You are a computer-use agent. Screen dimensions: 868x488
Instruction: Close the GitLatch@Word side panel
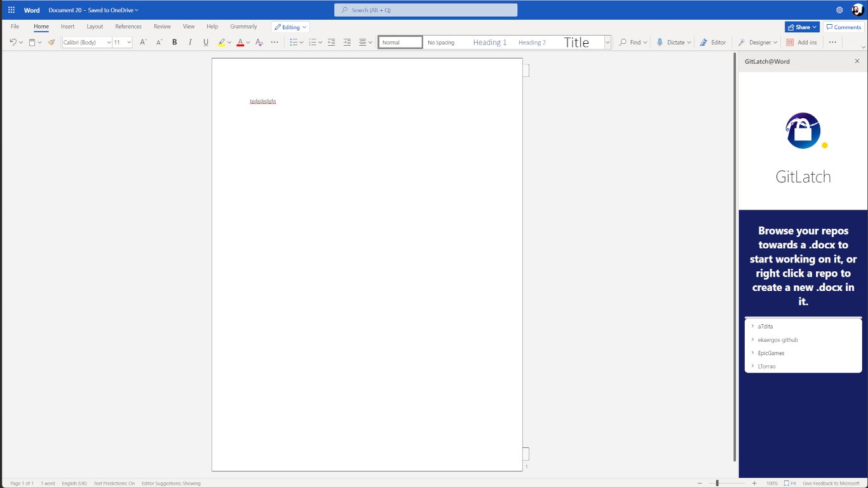tap(857, 61)
